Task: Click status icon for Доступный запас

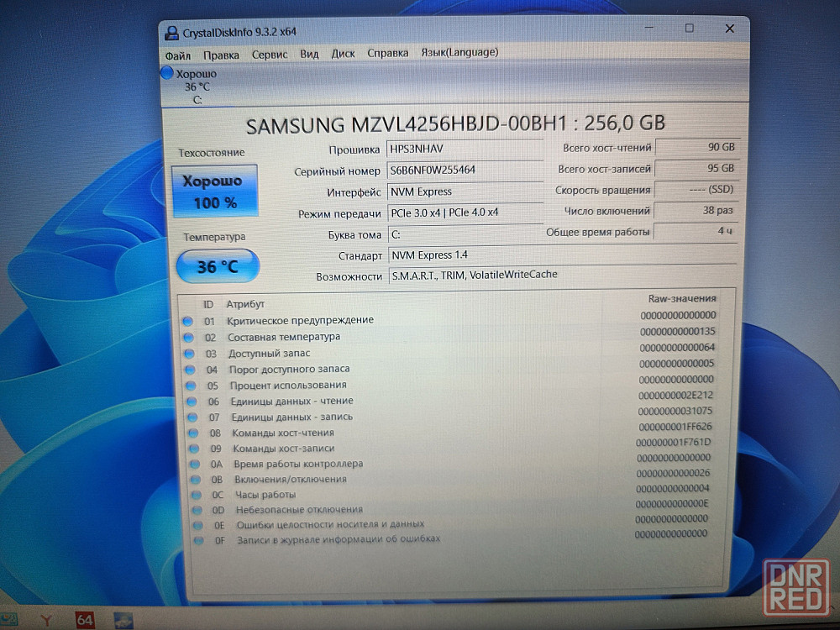Action: click(189, 354)
